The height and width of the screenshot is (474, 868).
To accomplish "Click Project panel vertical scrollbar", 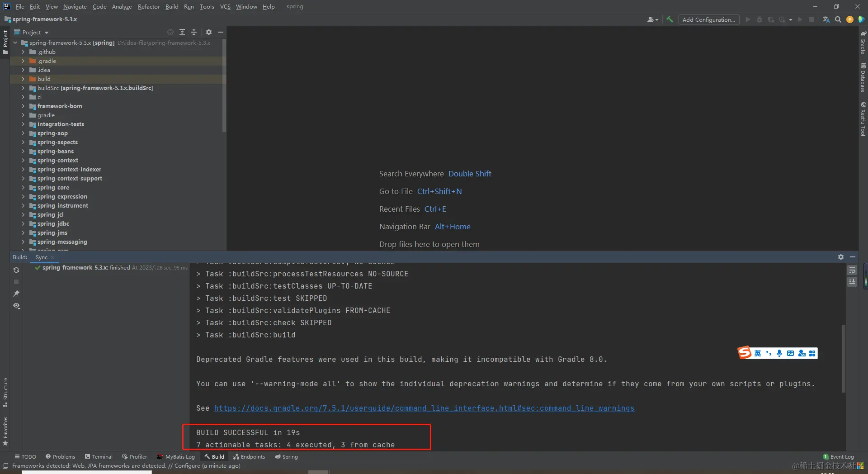I will pos(224,86).
